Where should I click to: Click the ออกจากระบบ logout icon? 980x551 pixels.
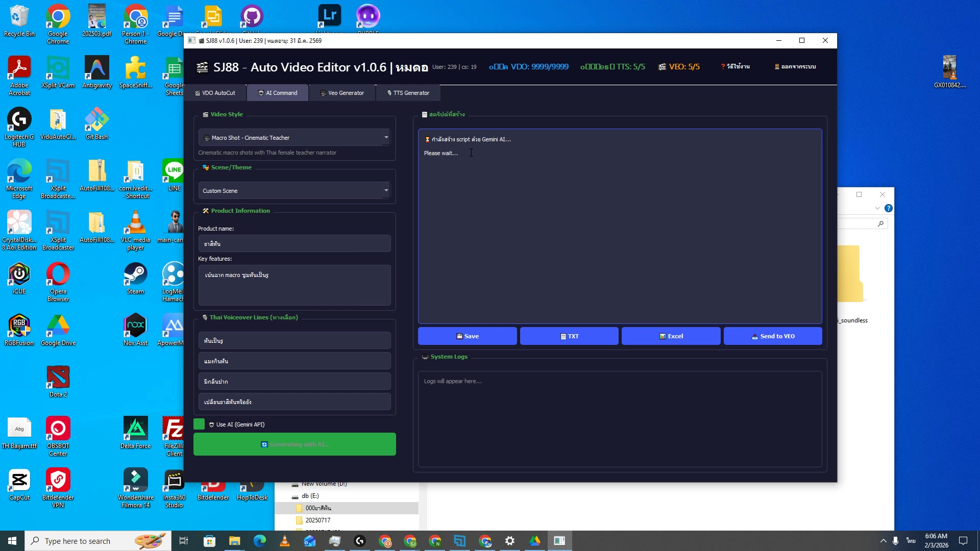[777, 66]
